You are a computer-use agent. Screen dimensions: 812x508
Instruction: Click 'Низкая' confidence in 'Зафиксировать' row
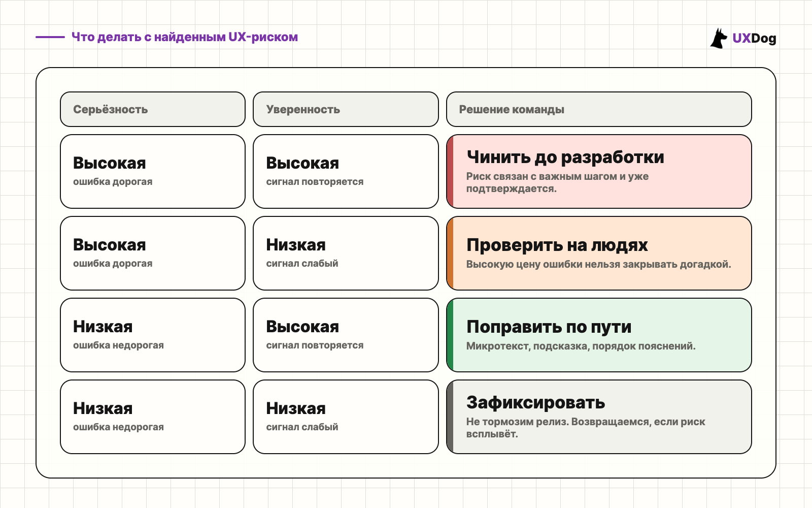click(296, 408)
